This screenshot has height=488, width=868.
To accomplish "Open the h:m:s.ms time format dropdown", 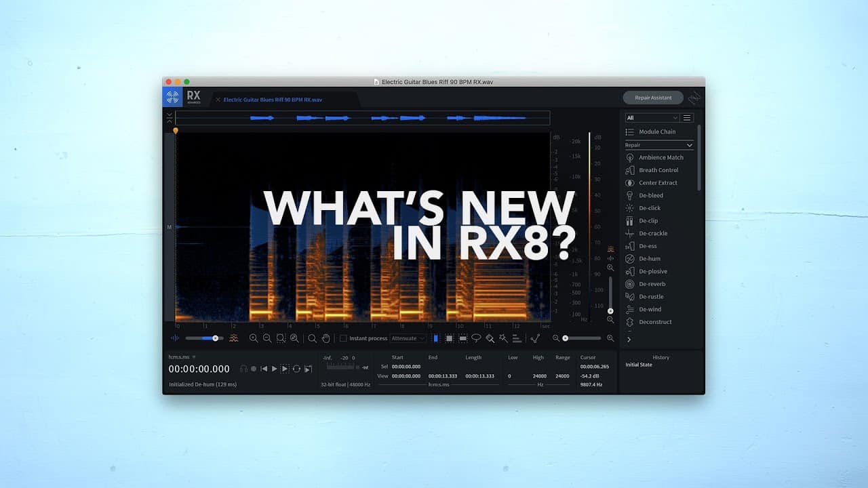I will [x=182, y=357].
